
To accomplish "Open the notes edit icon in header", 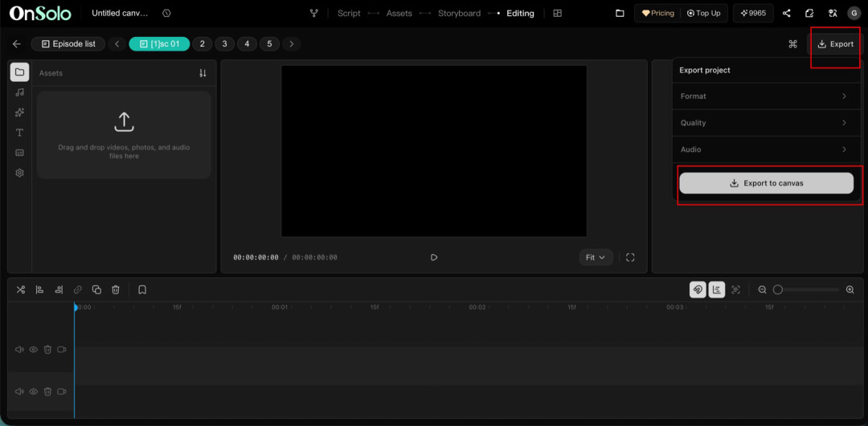I will click(809, 14).
